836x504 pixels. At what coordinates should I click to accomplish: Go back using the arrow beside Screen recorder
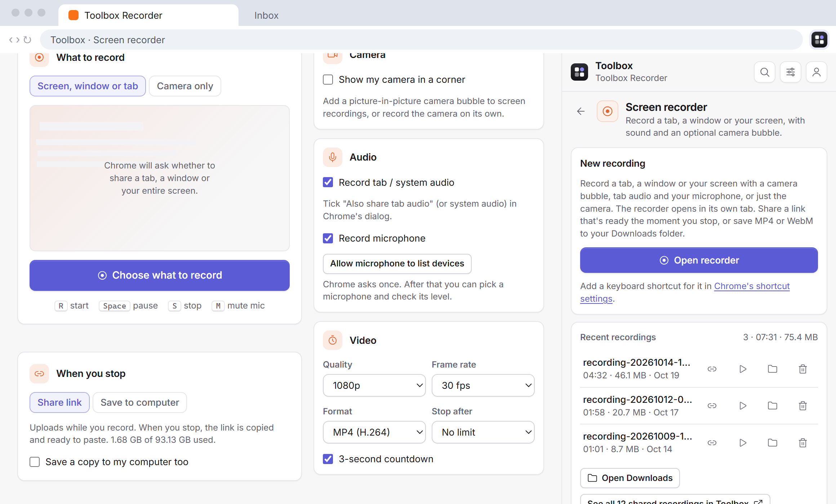581,112
